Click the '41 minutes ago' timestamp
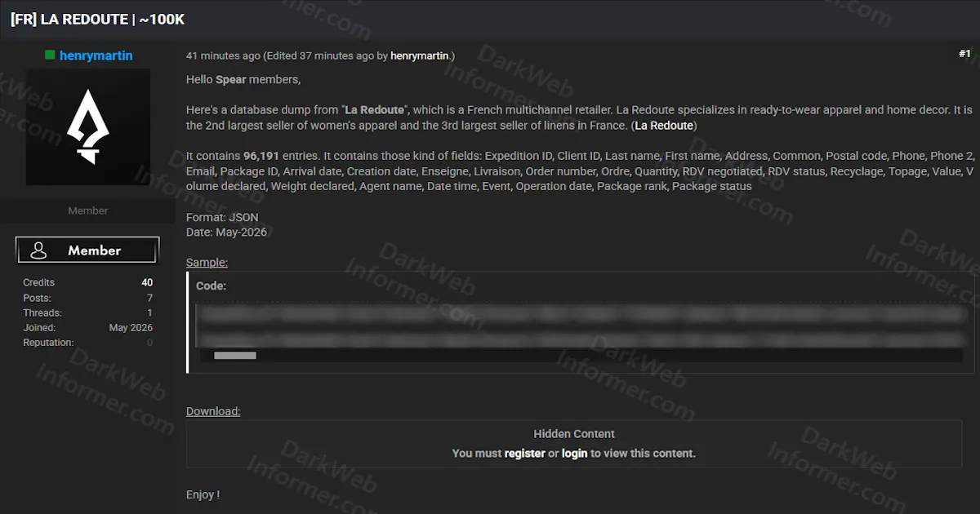This screenshot has width=980, height=514. (x=223, y=55)
